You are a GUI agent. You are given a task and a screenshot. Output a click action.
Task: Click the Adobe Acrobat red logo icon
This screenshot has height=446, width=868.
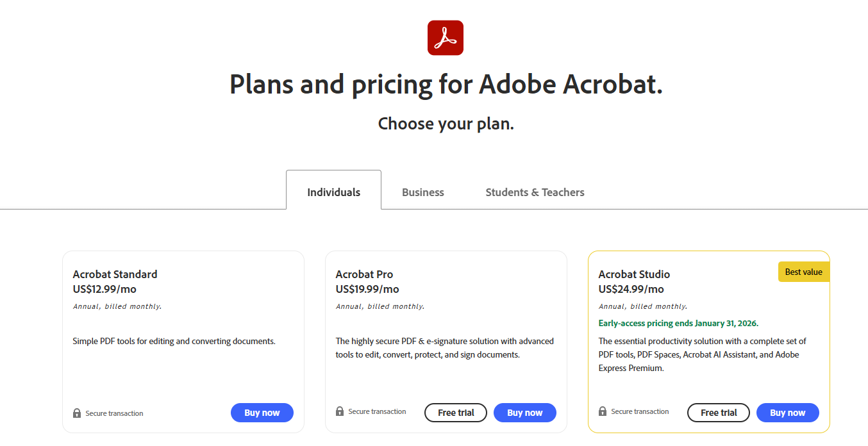pyautogui.click(x=446, y=38)
